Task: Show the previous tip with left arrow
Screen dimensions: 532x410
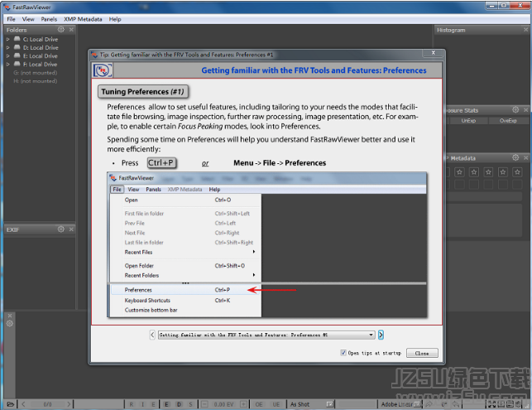Action: click(x=152, y=335)
